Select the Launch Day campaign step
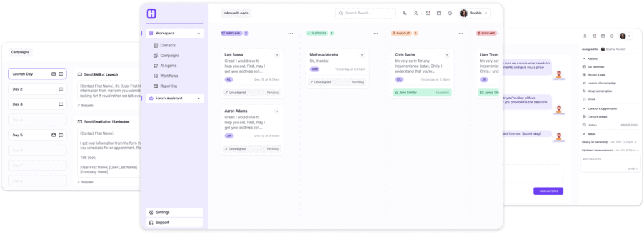 pyautogui.click(x=38, y=74)
